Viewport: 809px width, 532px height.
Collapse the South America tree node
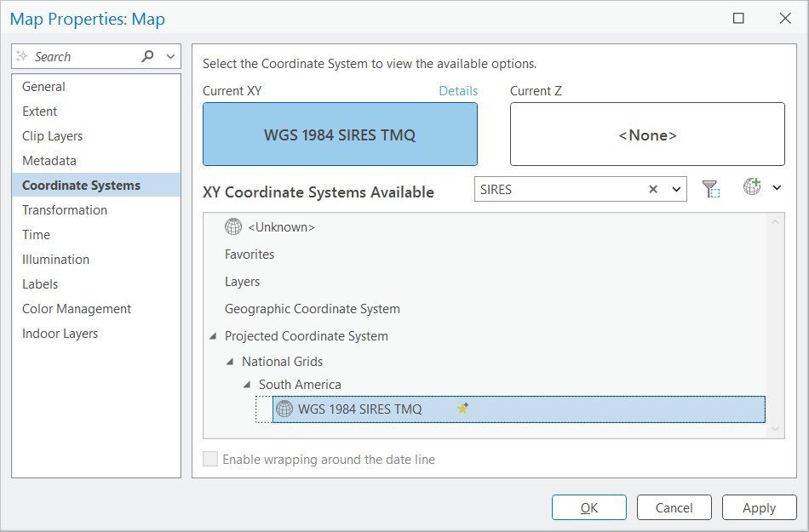coord(246,384)
